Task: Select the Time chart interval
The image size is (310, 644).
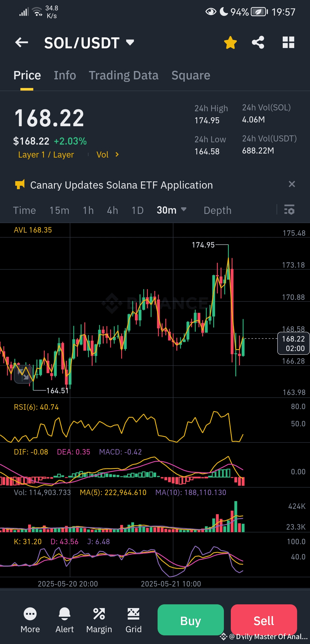Action: click(24, 210)
